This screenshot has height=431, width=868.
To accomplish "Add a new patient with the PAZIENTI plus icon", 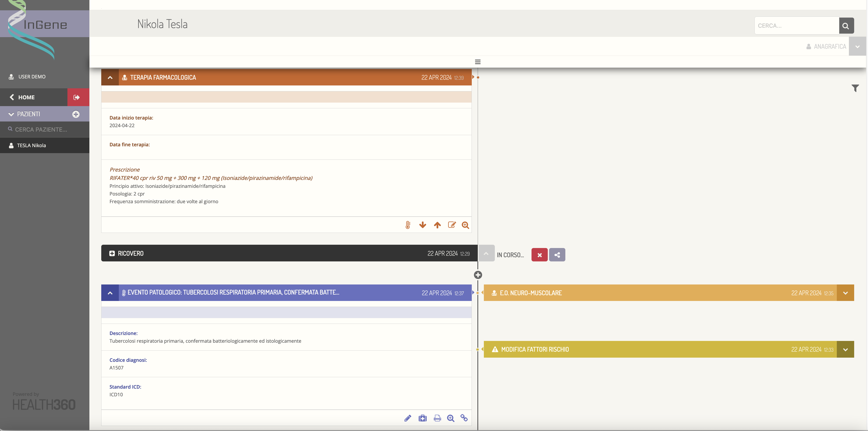I will click(76, 114).
